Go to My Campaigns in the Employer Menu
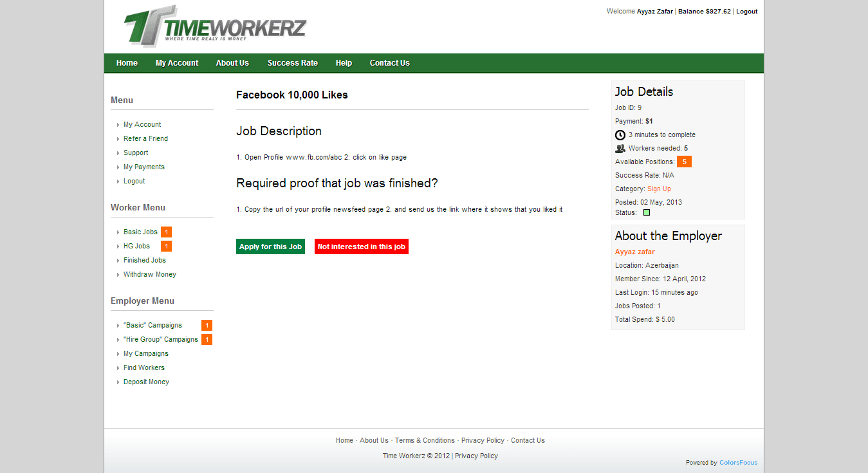The image size is (868, 473). tap(146, 354)
